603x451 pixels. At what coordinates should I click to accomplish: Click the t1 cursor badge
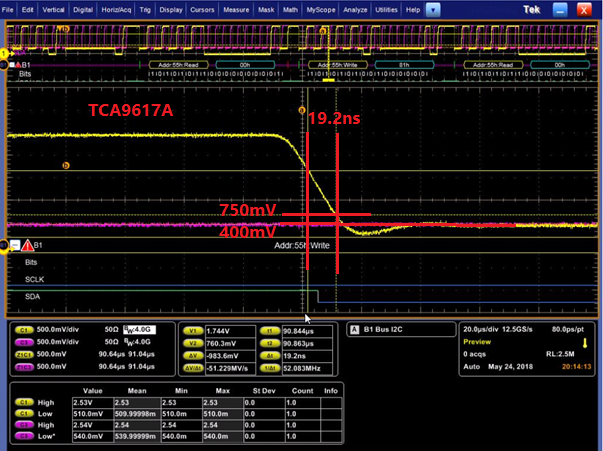pyautogui.click(x=270, y=331)
